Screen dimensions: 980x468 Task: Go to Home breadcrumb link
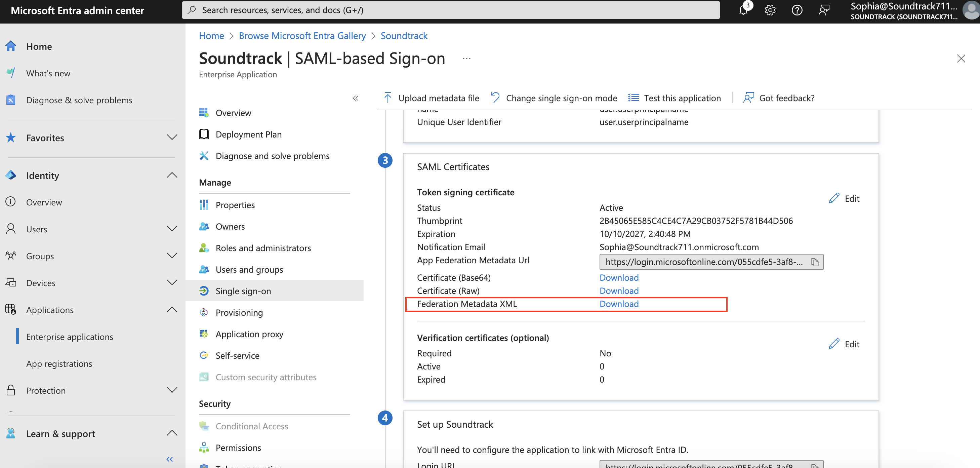[211, 35]
